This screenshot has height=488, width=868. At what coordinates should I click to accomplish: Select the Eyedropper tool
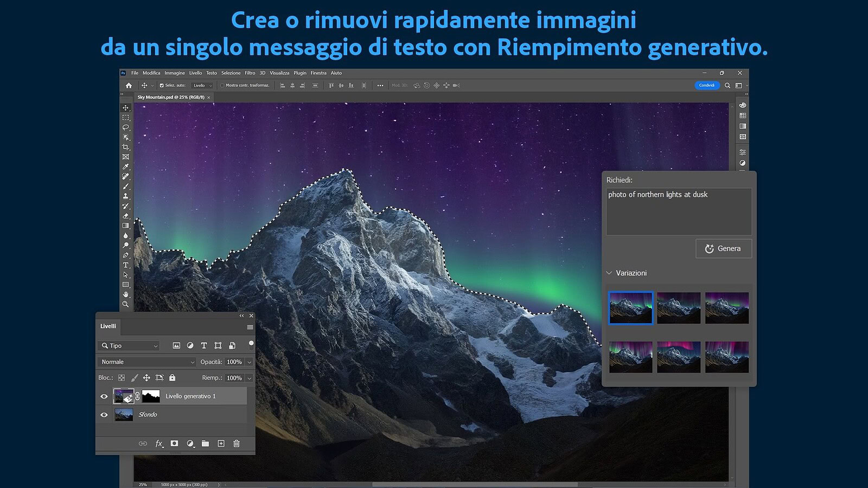point(126,166)
